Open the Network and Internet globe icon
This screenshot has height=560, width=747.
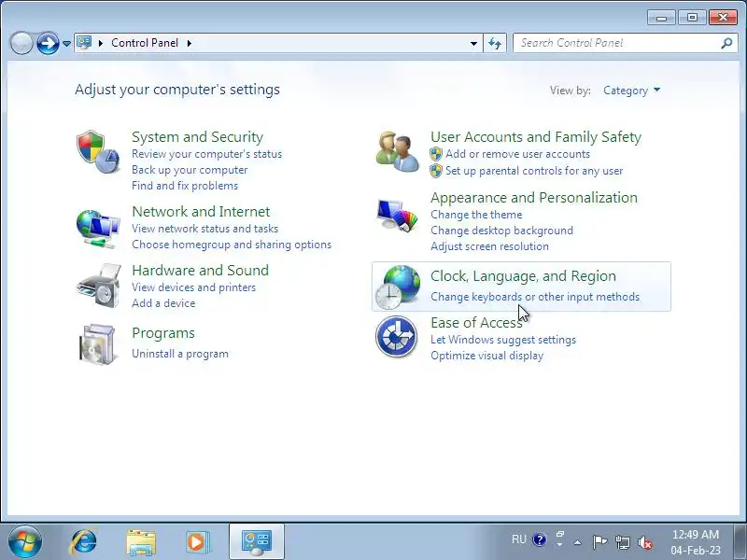98,229
